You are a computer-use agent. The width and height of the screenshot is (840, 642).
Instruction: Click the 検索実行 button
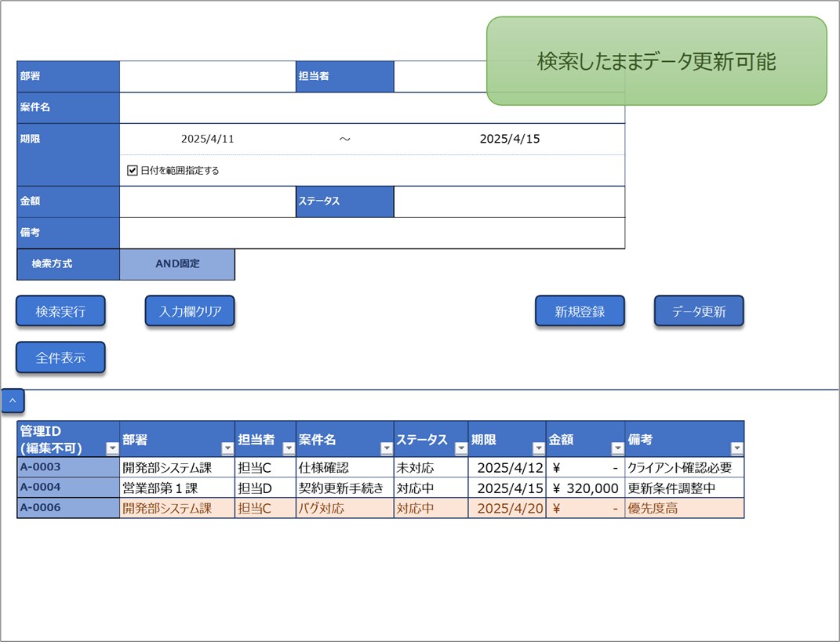pyautogui.click(x=60, y=311)
